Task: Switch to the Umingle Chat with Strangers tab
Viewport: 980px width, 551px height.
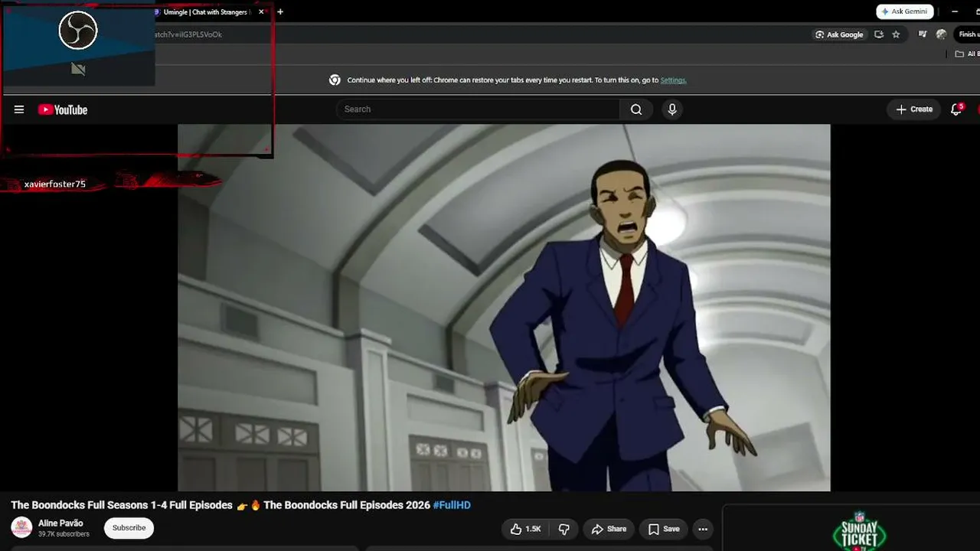Action: 204,12
